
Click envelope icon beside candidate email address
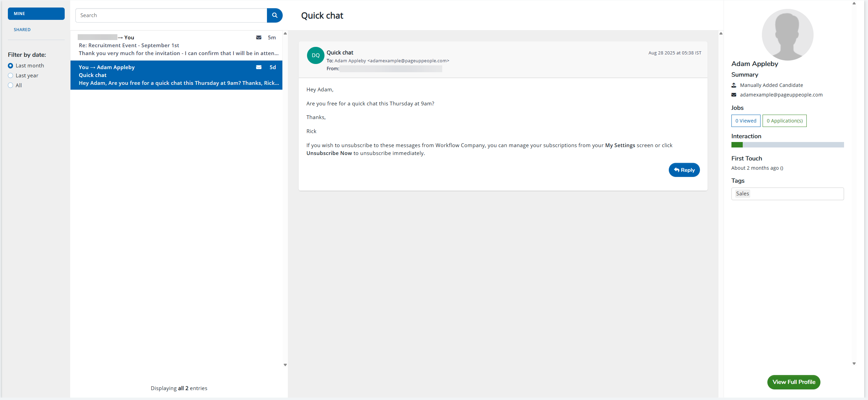click(x=734, y=95)
